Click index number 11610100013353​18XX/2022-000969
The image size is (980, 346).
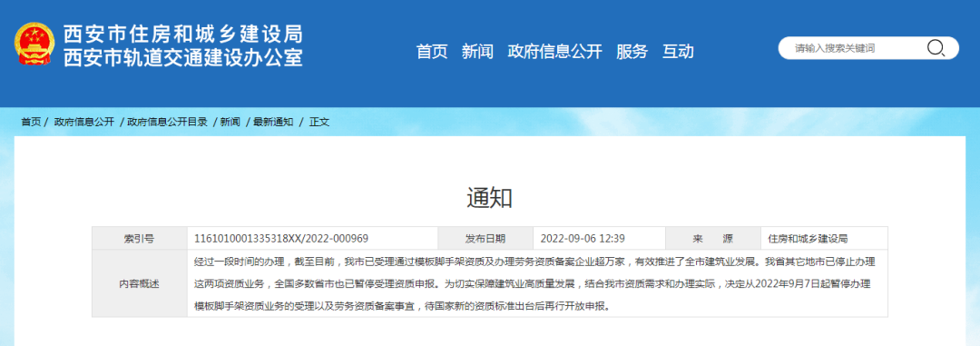(281, 238)
